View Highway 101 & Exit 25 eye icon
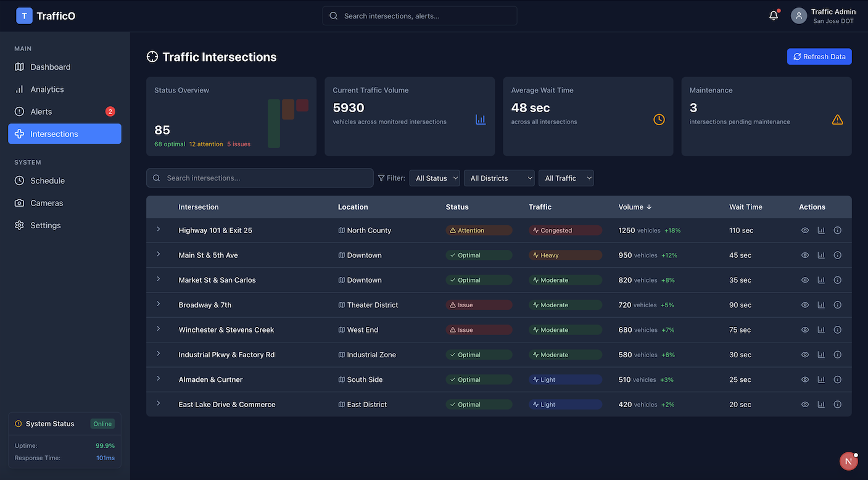This screenshot has width=868, height=480. [x=805, y=230]
